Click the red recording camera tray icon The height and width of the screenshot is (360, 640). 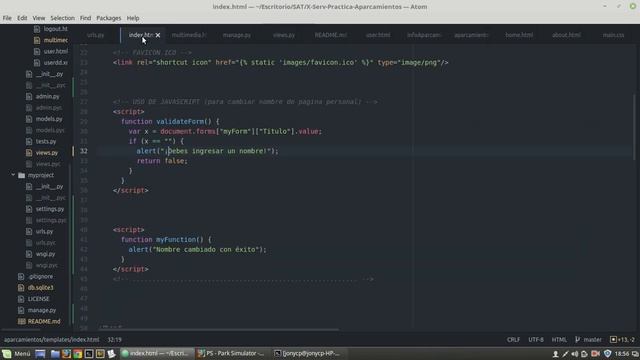point(596,354)
